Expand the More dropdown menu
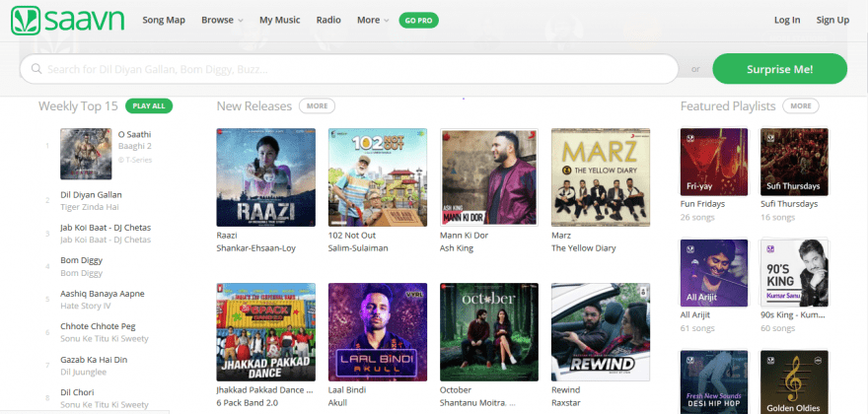The width and height of the screenshot is (868, 414). pyautogui.click(x=373, y=20)
